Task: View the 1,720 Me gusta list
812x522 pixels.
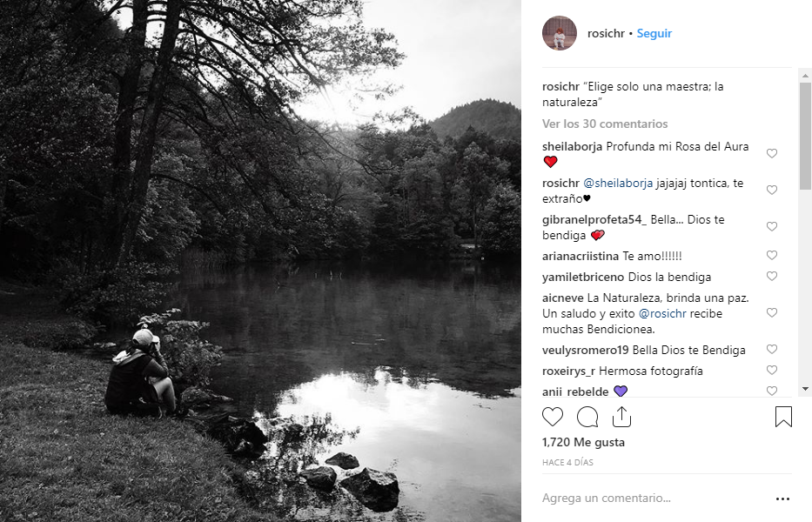Action: (x=583, y=443)
